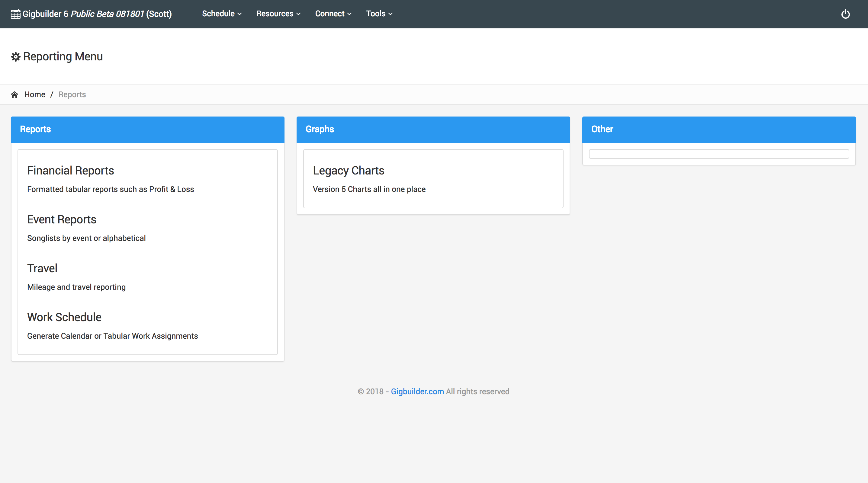The height and width of the screenshot is (483, 868).
Task: Expand the Tools dropdown menu
Action: (379, 14)
